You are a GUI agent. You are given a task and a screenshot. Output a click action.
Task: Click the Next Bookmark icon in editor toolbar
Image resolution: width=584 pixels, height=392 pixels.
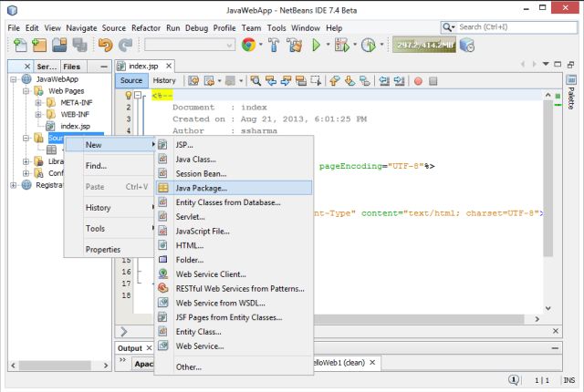tap(349, 81)
